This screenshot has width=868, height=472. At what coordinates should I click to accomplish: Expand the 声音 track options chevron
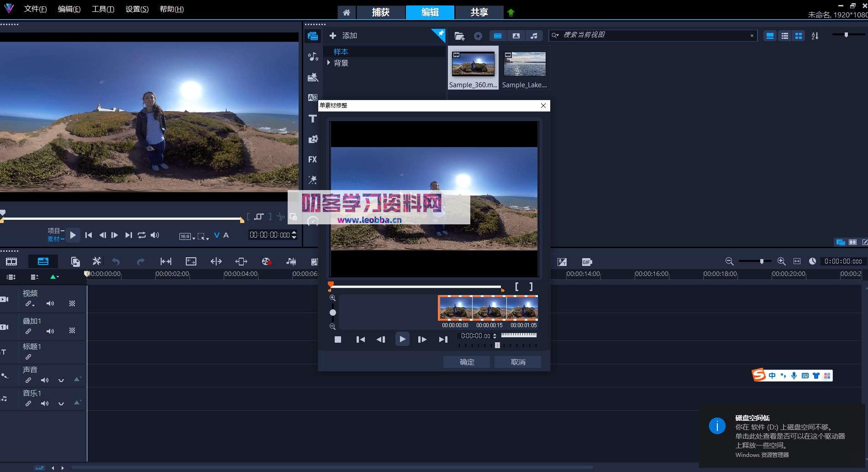tap(61, 380)
